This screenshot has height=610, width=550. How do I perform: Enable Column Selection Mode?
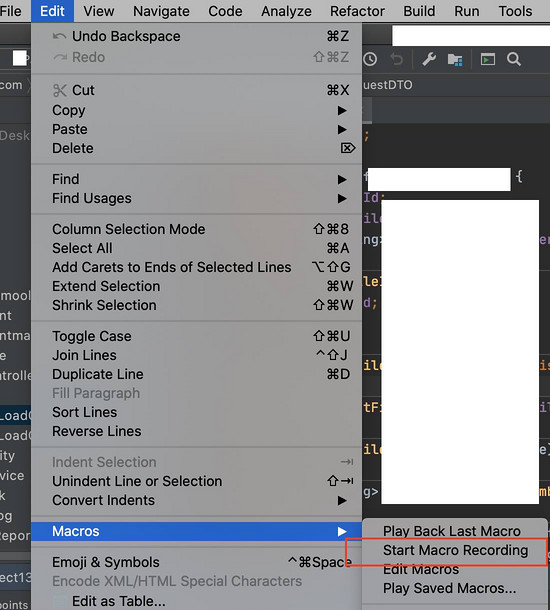click(196, 229)
